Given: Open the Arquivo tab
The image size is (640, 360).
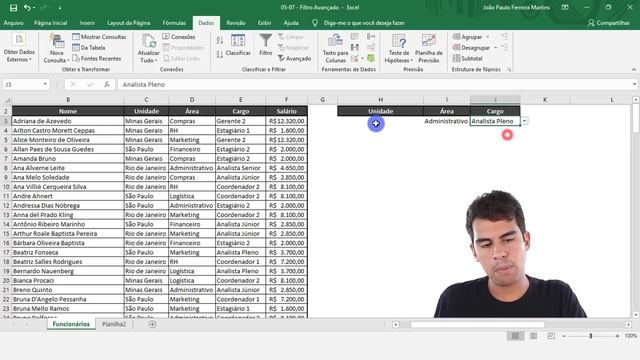Looking at the screenshot, I should point(13,23).
